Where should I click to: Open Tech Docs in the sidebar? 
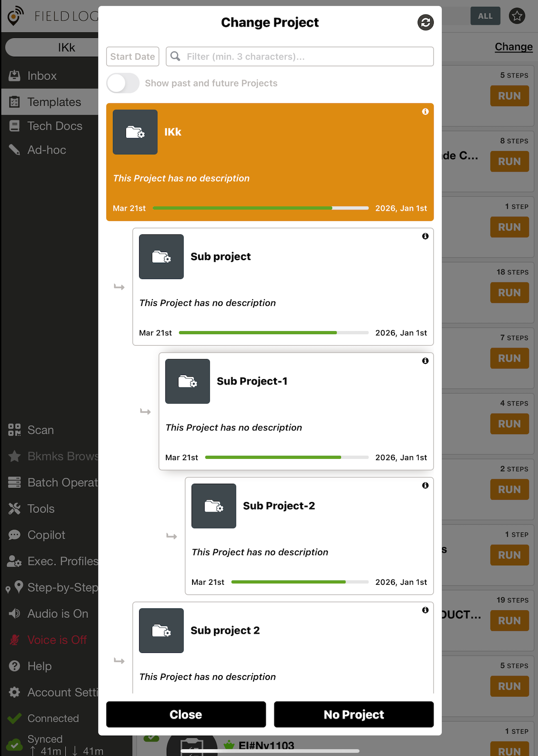click(x=49, y=126)
